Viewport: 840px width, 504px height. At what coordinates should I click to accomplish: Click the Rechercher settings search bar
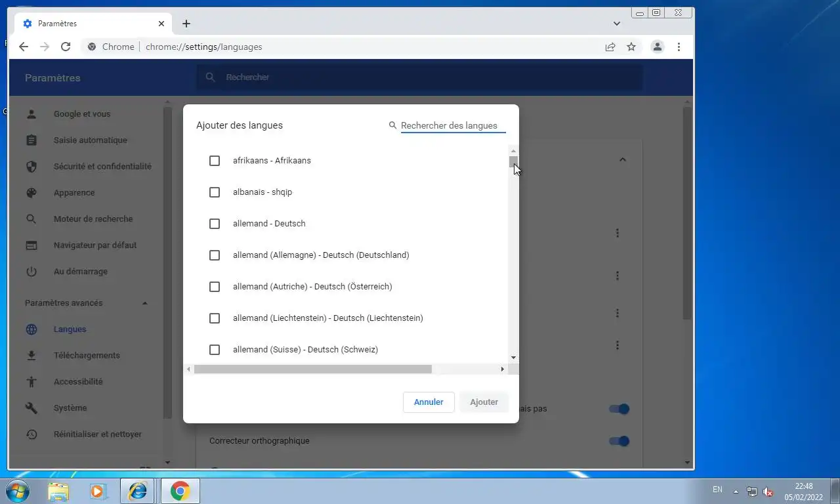420,77
